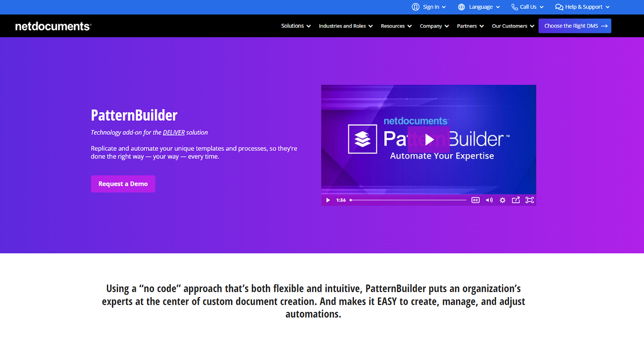Expand the Sign In dropdown arrow

point(444,7)
